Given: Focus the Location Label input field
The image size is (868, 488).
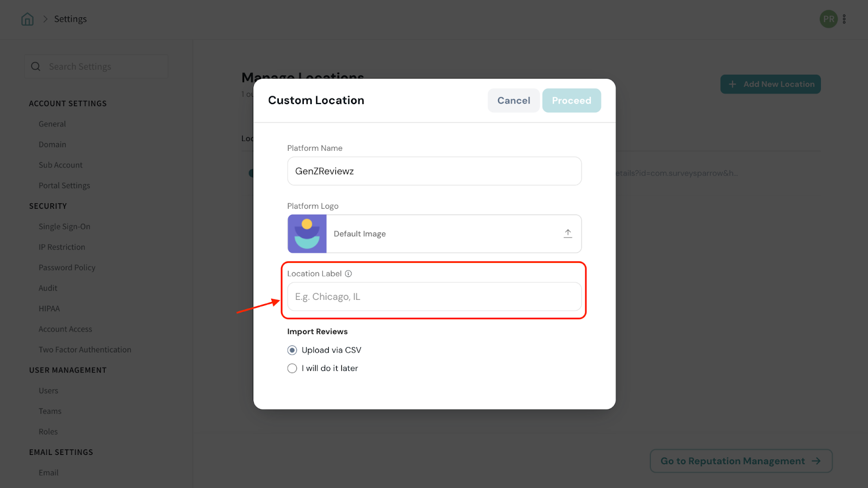Looking at the screenshot, I should [434, 297].
